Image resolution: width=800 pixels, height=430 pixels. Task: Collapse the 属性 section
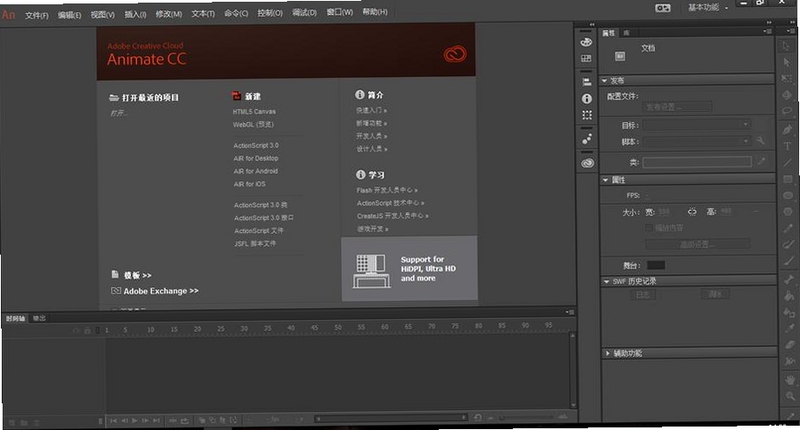[x=606, y=180]
